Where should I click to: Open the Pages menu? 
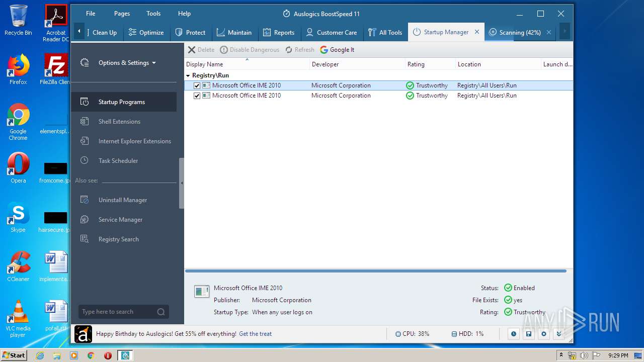click(122, 14)
